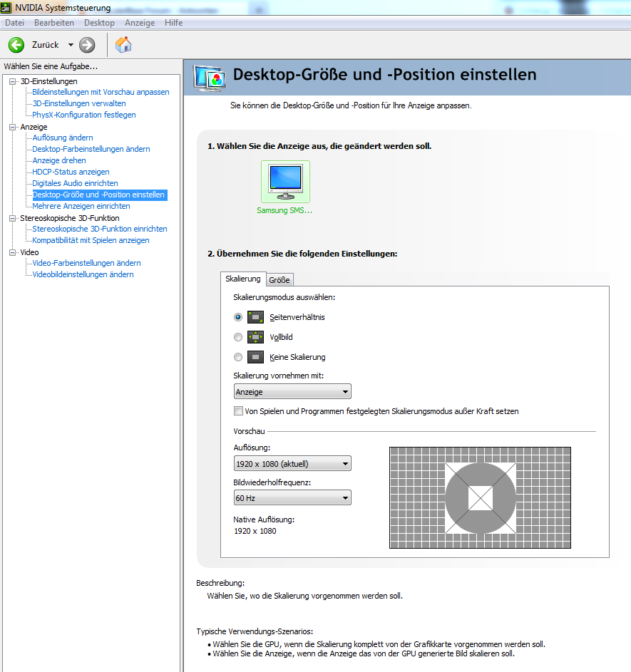This screenshot has width=631, height=672.
Task: Open Digitales Audio einrichten
Action: tap(75, 183)
